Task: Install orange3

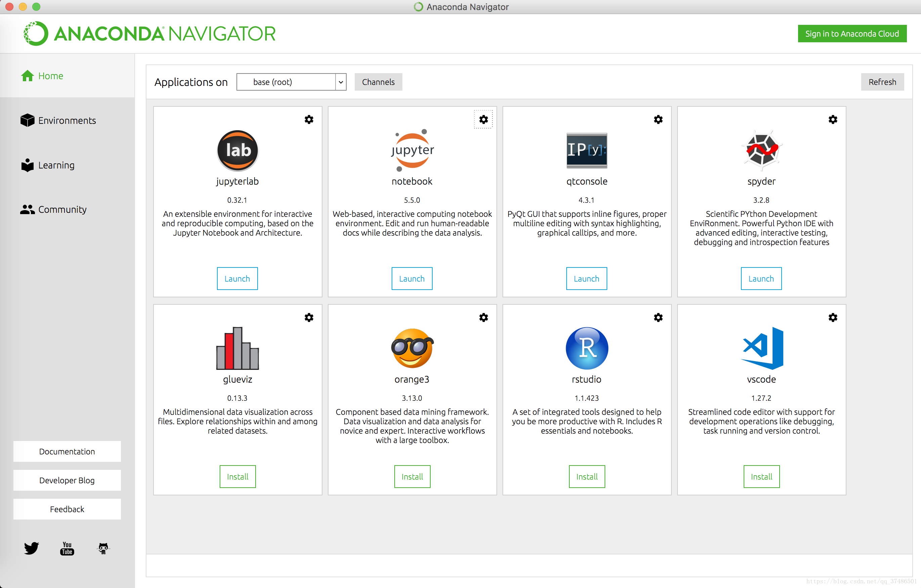Action: coord(412,477)
